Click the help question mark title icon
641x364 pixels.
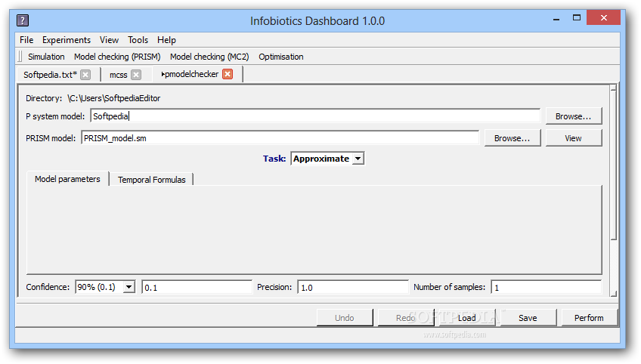23,20
